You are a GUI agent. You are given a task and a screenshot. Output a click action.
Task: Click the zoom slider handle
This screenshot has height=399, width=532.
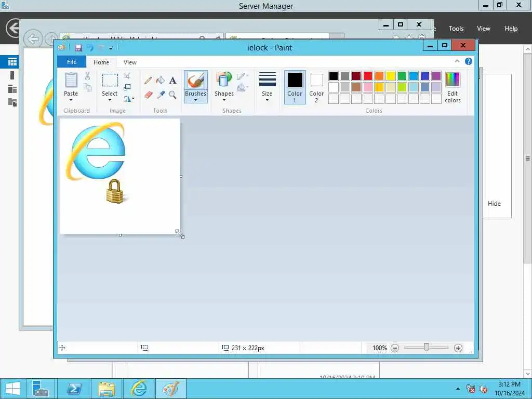[x=427, y=347]
